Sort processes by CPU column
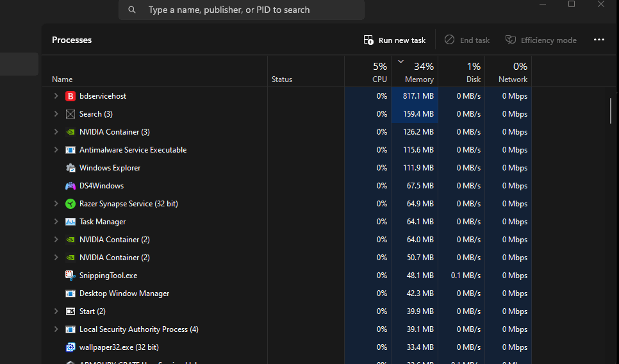 tap(368, 71)
